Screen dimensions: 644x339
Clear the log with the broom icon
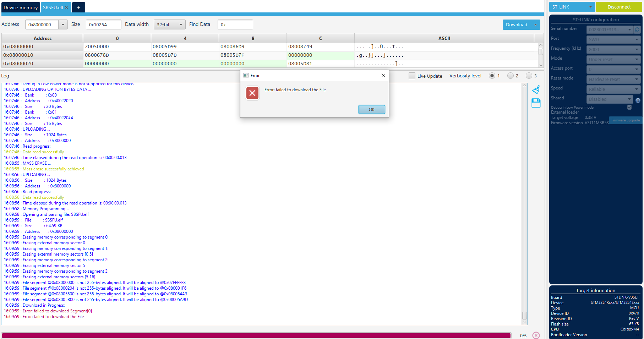click(x=536, y=90)
